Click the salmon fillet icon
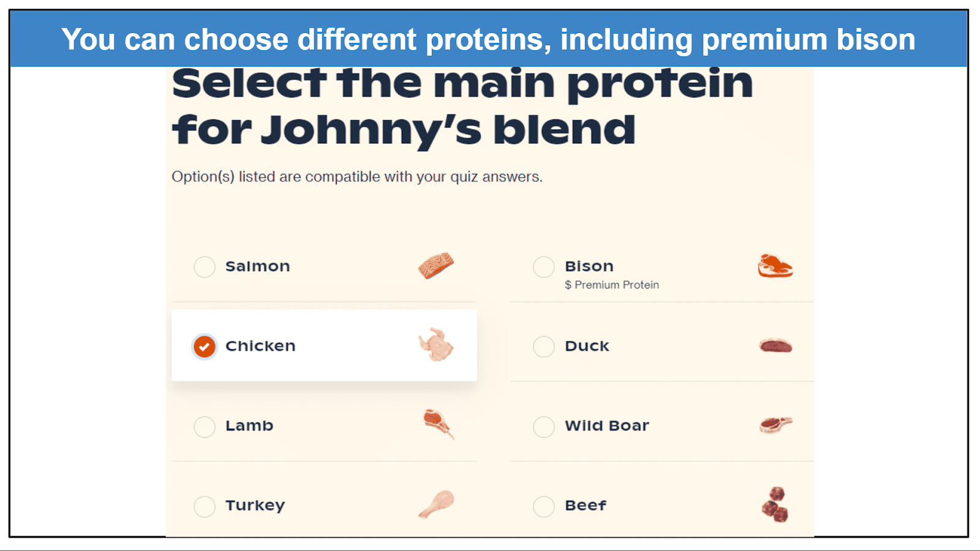The width and height of the screenshot is (980, 551). tap(436, 266)
